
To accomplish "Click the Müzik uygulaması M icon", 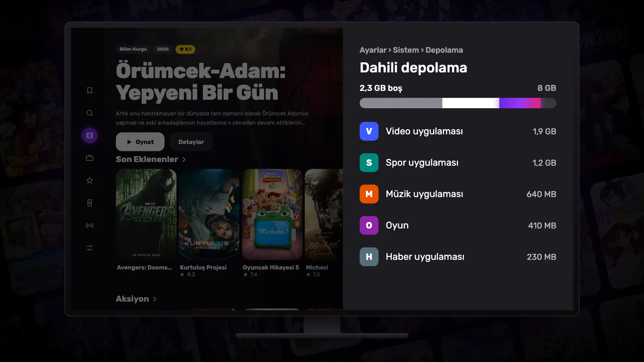I will pyautogui.click(x=369, y=194).
